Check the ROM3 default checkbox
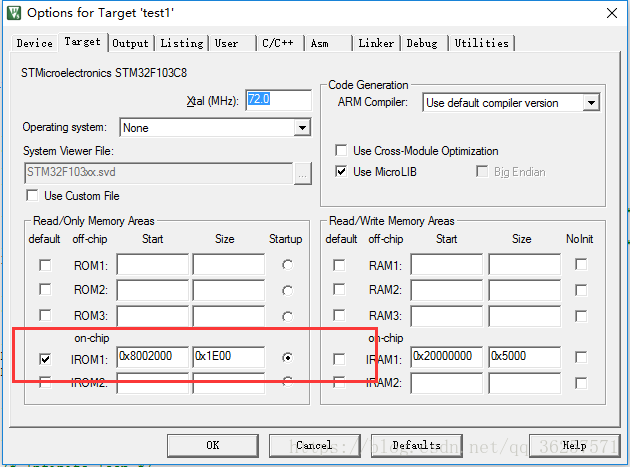 pyautogui.click(x=45, y=315)
